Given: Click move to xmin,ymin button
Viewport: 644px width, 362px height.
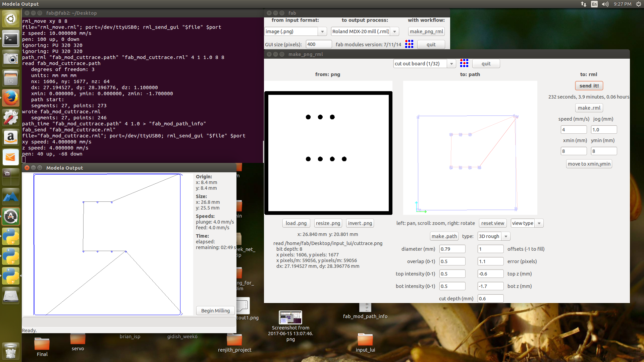Looking at the screenshot, I should [x=589, y=164].
